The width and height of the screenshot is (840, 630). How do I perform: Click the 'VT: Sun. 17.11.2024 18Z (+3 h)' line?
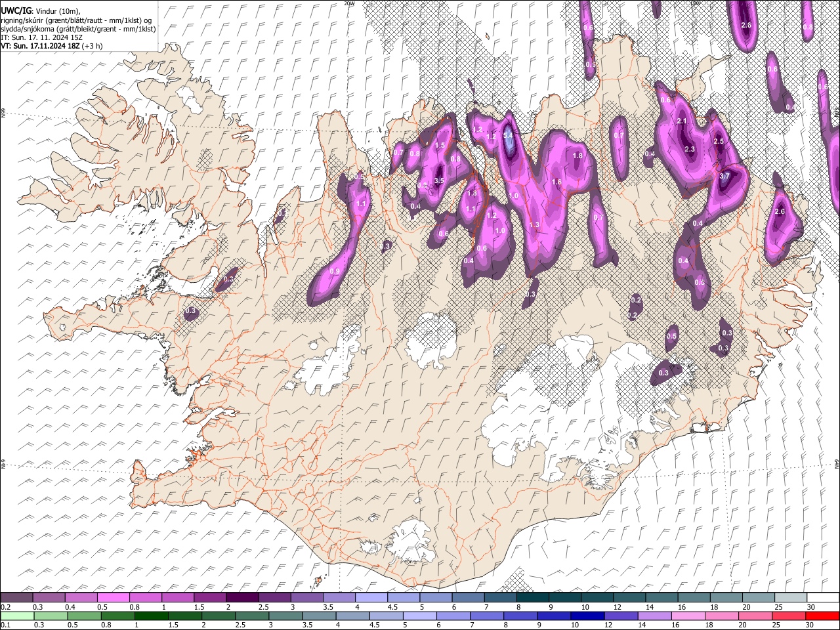[52, 47]
